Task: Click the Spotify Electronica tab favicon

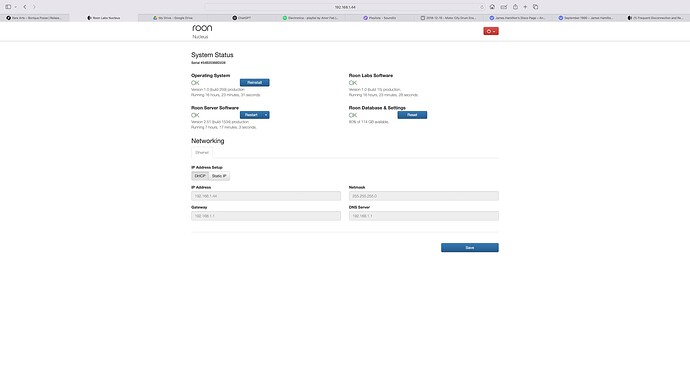Action: coord(285,18)
